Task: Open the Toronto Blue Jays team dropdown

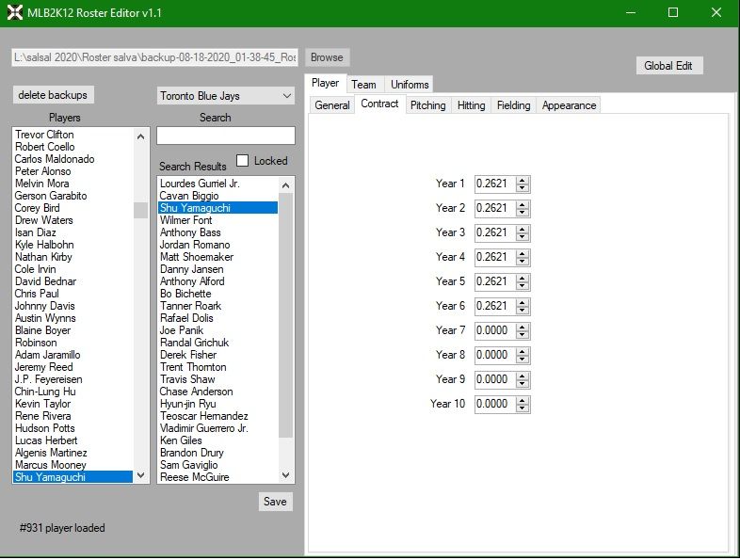Action: tap(226, 96)
